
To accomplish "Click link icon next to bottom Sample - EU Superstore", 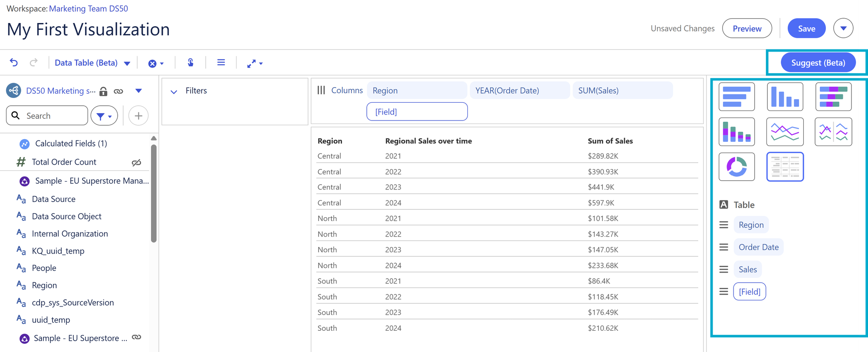I will point(137,337).
